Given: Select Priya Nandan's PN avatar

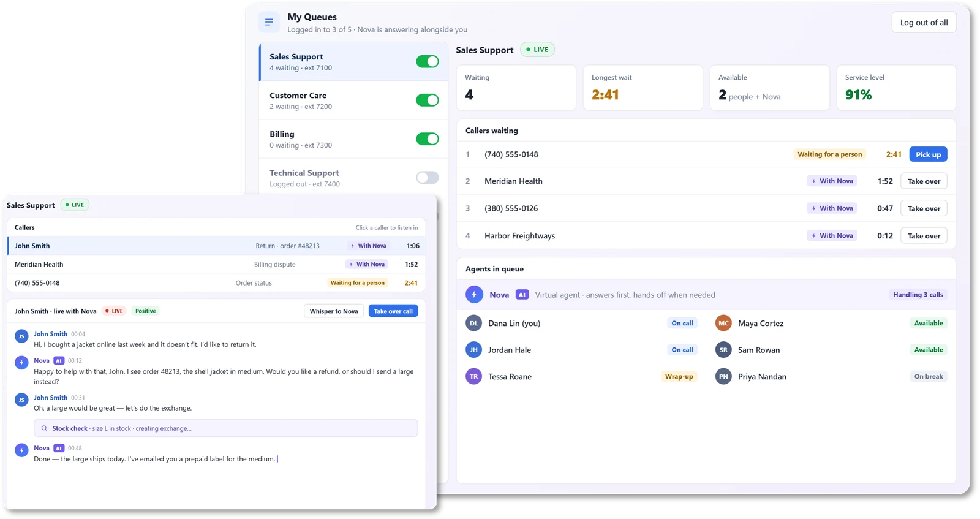Looking at the screenshot, I should 723,377.
